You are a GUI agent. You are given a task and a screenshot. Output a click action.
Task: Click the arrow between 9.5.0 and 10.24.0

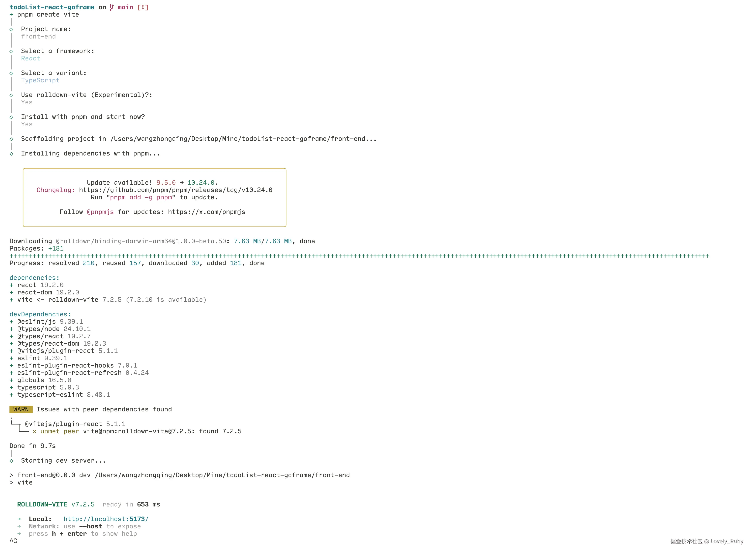coord(182,182)
